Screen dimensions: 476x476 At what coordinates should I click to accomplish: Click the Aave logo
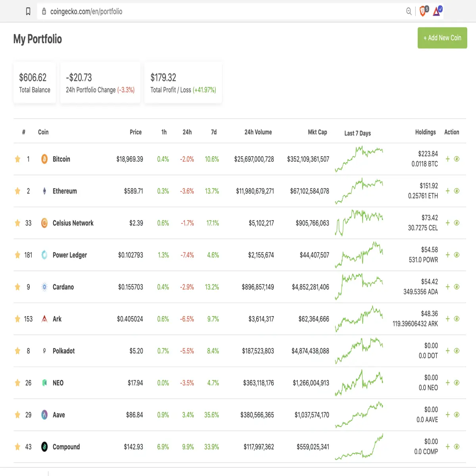[x=44, y=415]
